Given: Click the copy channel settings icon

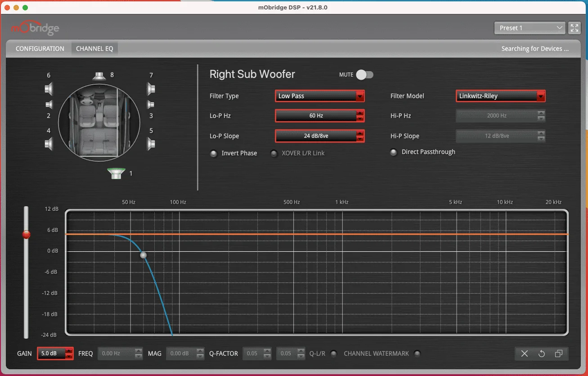Looking at the screenshot, I should pos(559,353).
